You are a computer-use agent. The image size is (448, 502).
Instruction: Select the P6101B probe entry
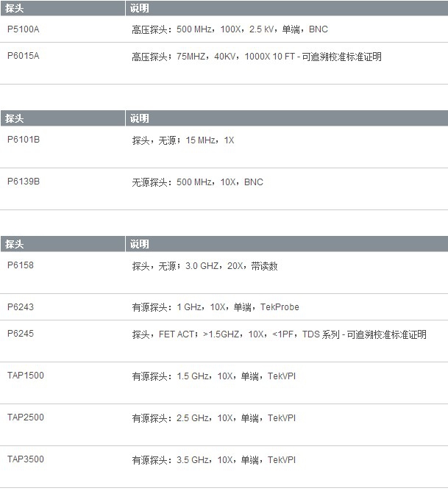(x=24, y=140)
